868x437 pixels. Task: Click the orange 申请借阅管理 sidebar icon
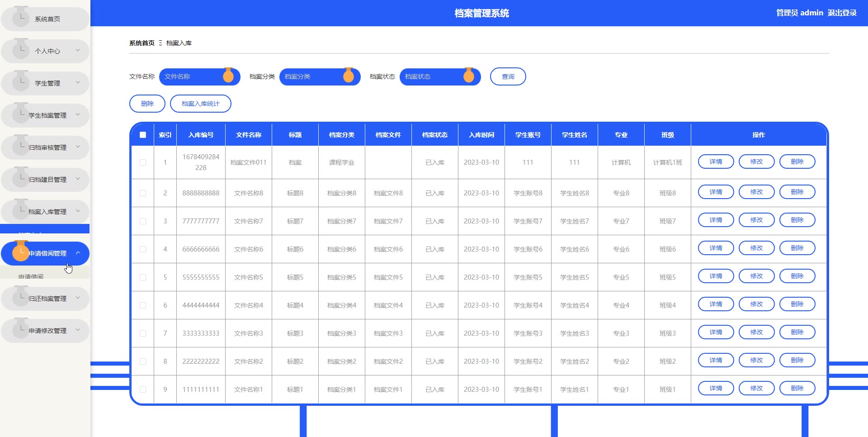(x=21, y=252)
